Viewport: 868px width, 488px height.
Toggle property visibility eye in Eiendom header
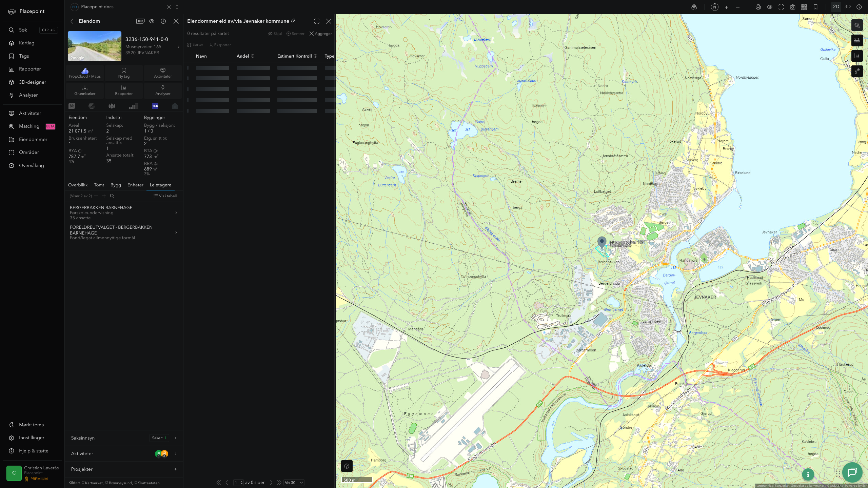point(152,21)
